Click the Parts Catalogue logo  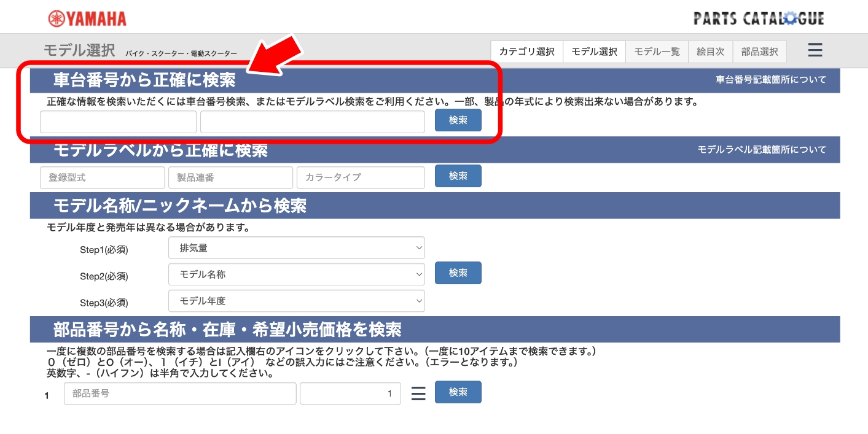coord(759,18)
